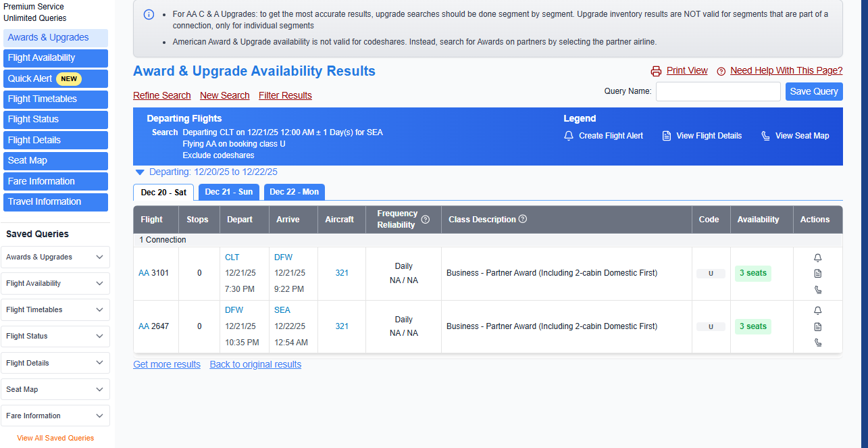Click the Frequency Reliability help icon
The width and height of the screenshot is (868, 448).
coord(426,220)
